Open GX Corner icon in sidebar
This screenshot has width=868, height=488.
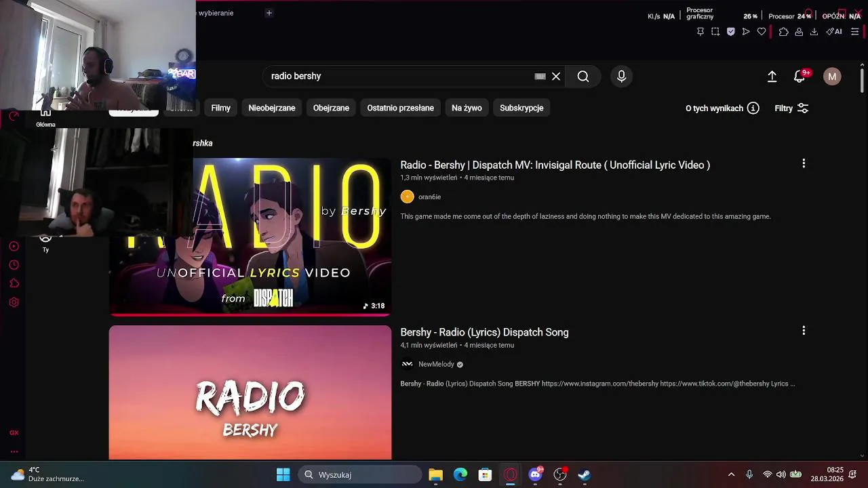click(x=14, y=432)
